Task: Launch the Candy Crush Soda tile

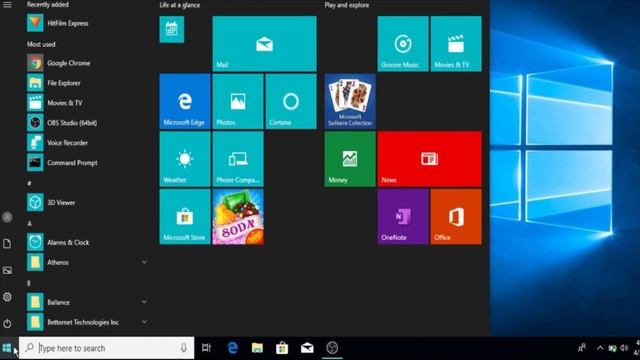Action: tap(238, 216)
